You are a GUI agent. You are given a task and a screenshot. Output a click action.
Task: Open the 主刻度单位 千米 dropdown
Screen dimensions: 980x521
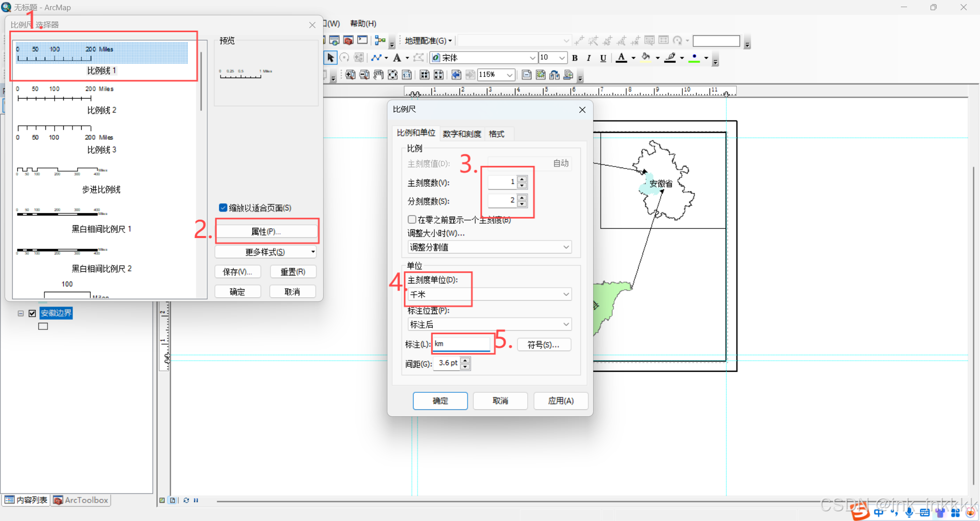click(x=489, y=294)
